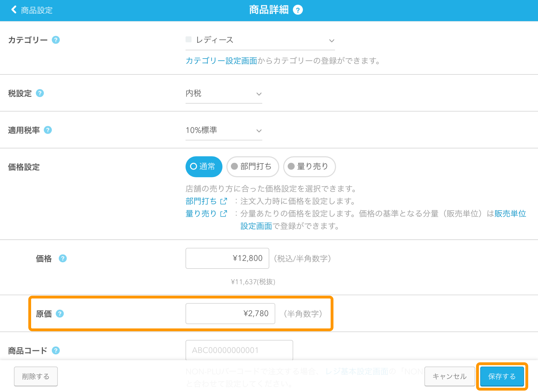Click external link icon next to 量り売り link
Screen dimensions: 538x392
224,214
